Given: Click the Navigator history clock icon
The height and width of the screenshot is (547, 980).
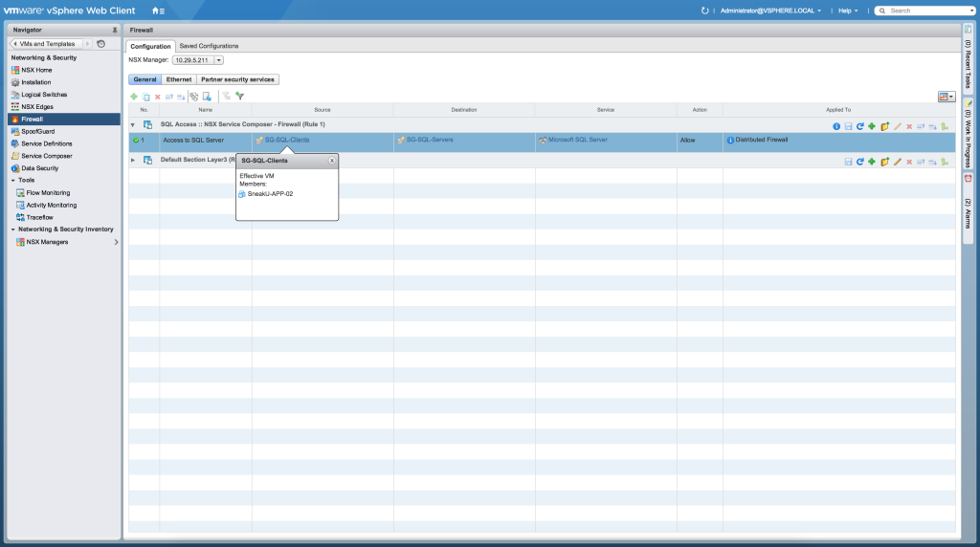Looking at the screenshot, I should [100, 44].
